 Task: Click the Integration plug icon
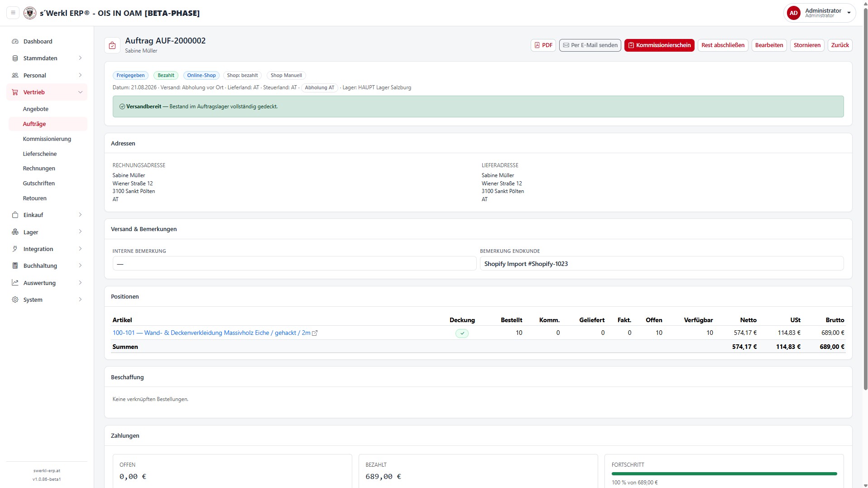click(x=15, y=249)
